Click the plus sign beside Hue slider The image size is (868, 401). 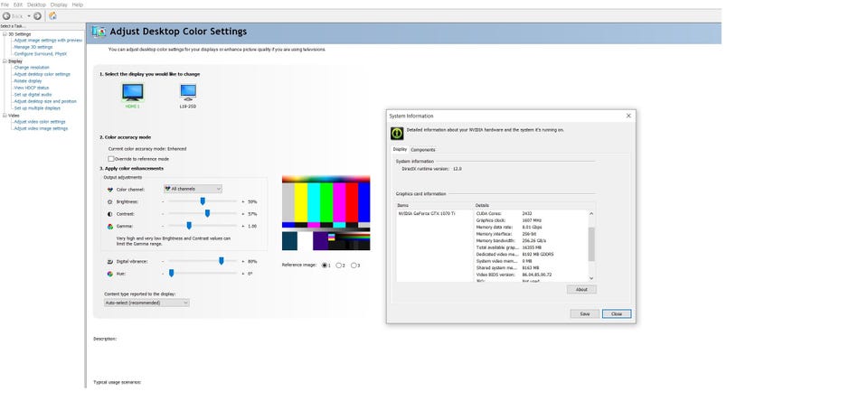click(243, 274)
